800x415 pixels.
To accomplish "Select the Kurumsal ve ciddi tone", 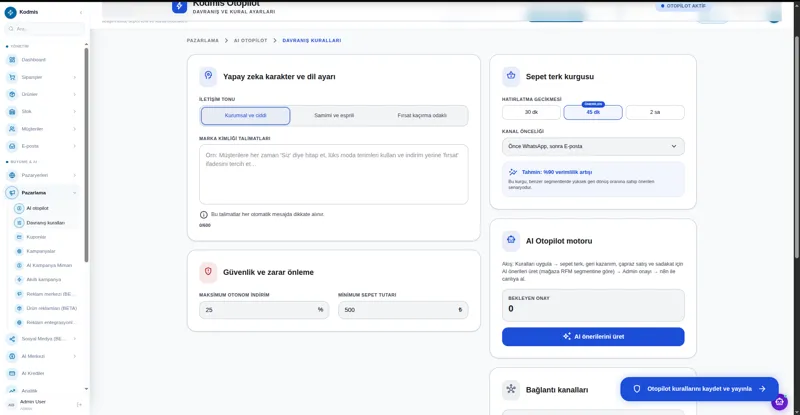I will pyautogui.click(x=245, y=116).
